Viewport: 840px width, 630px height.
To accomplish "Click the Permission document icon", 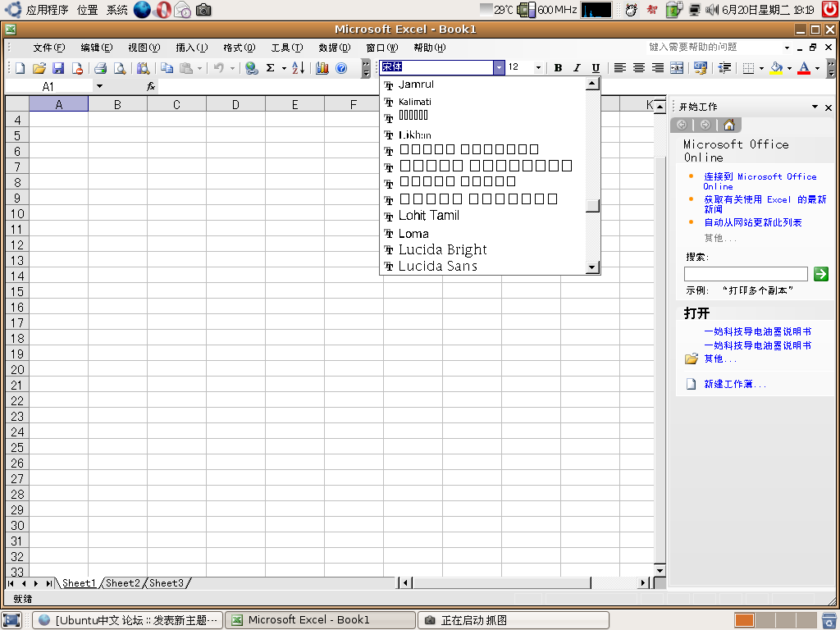I will [77, 68].
